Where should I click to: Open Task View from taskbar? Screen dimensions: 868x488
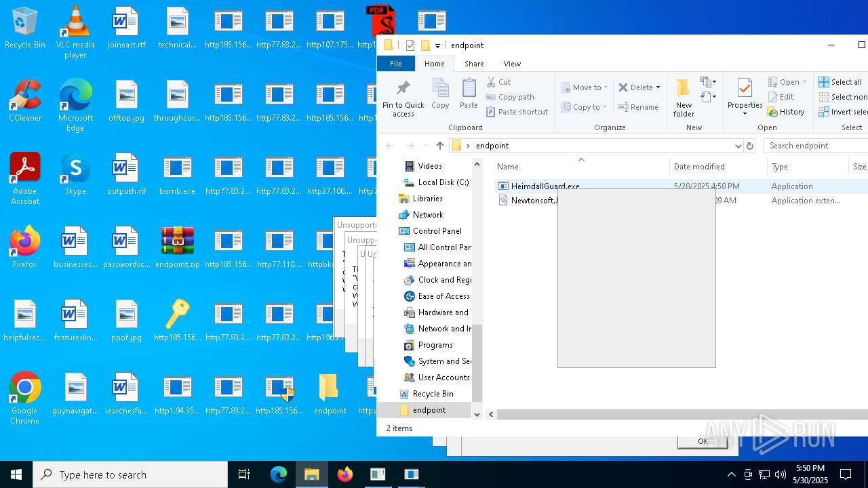tap(244, 474)
